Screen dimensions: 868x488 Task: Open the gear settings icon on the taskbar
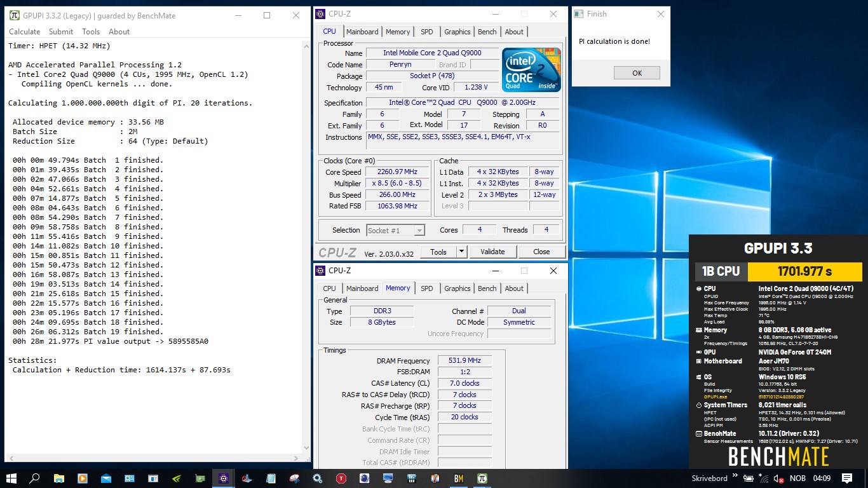[x=318, y=478]
